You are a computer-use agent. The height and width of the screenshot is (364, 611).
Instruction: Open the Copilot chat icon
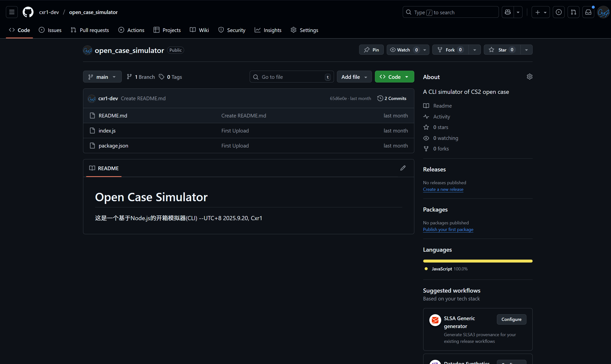pos(508,12)
